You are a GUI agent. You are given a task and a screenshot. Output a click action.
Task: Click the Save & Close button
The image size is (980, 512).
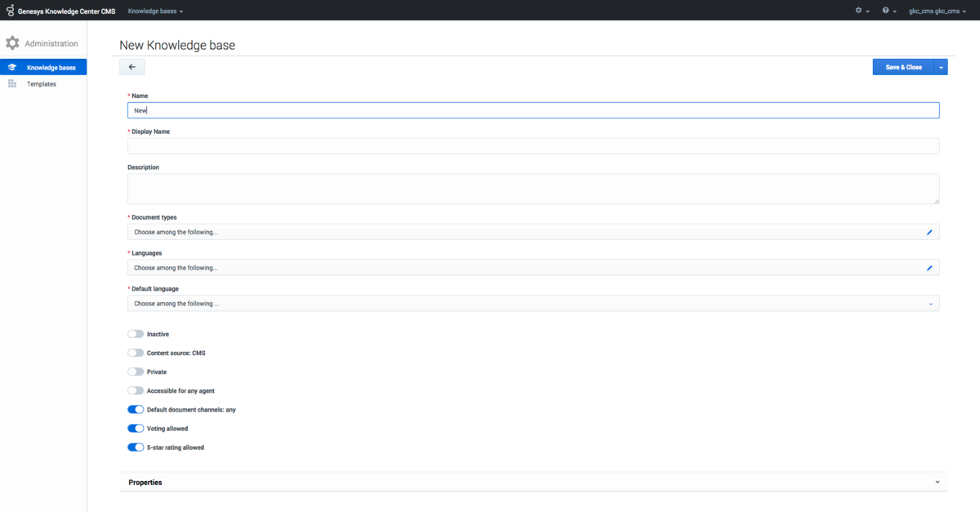click(904, 67)
